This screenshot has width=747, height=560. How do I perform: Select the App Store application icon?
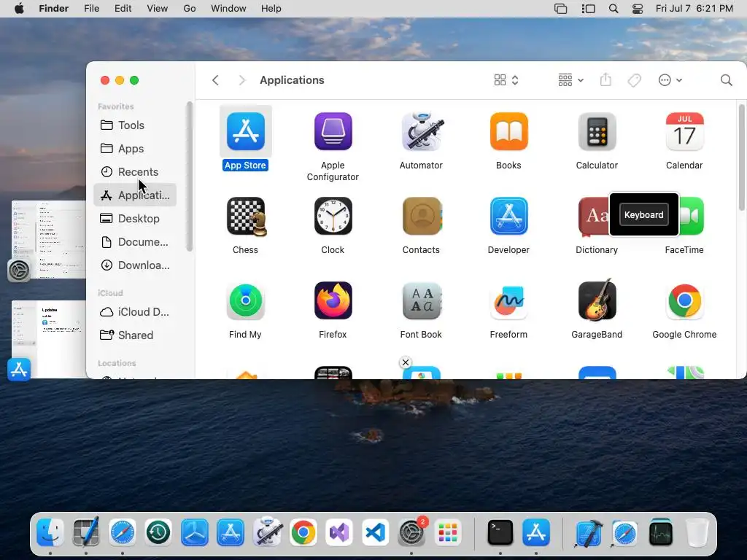(245, 131)
